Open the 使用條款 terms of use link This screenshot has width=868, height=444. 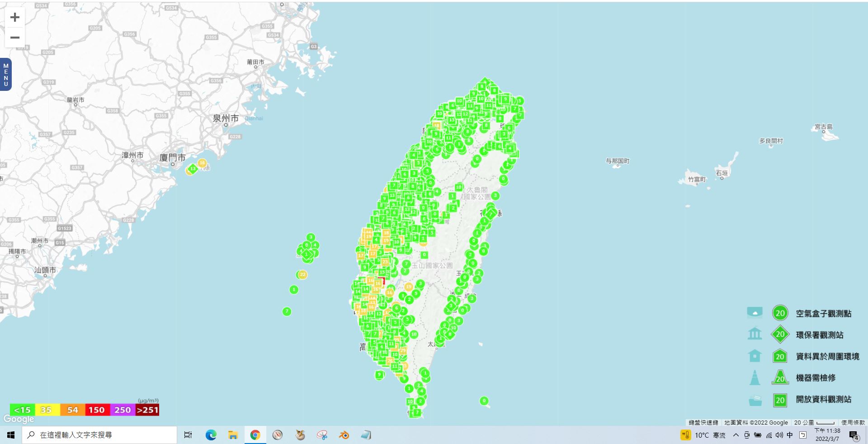click(853, 422)
